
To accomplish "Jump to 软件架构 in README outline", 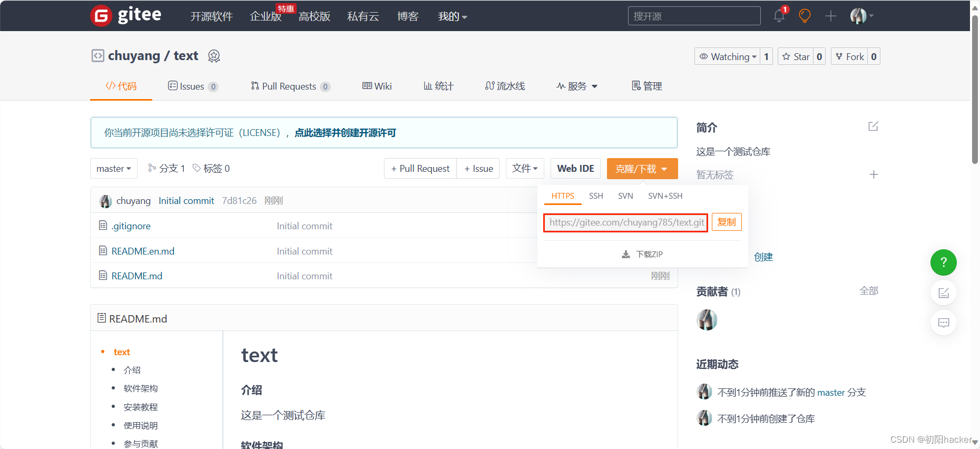I will (x=141, y=388).
